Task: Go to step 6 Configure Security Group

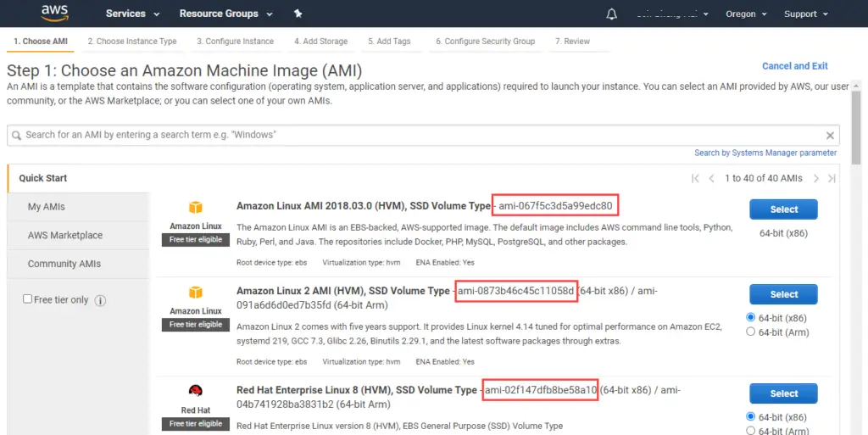Action: [x=486, y=41]
